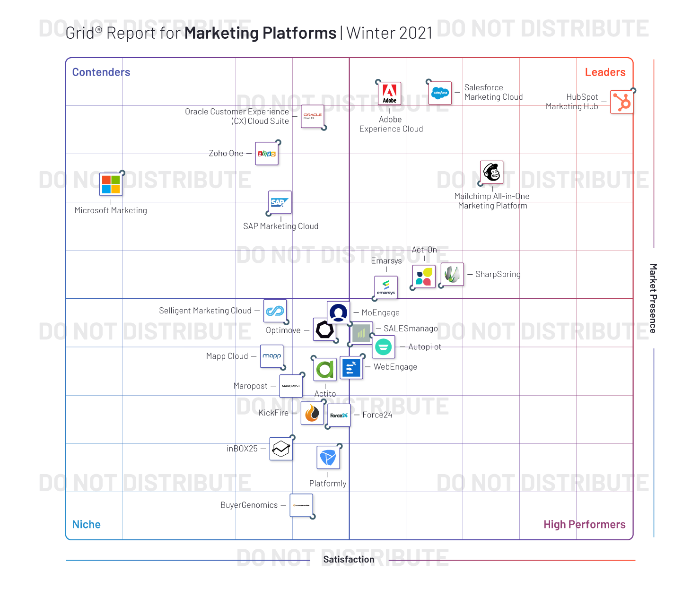Click the Leaders quadrant label
700x589 pixels.
pos(605,72)
